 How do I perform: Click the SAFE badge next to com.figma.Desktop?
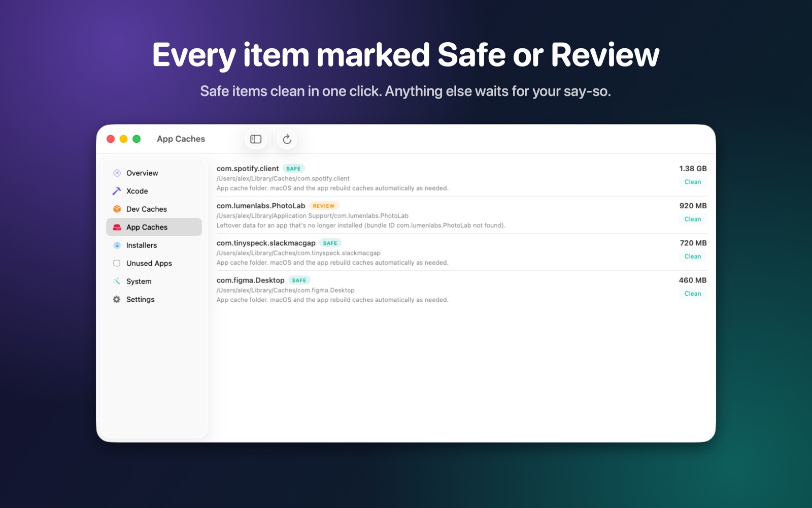[x=299, y=280]
